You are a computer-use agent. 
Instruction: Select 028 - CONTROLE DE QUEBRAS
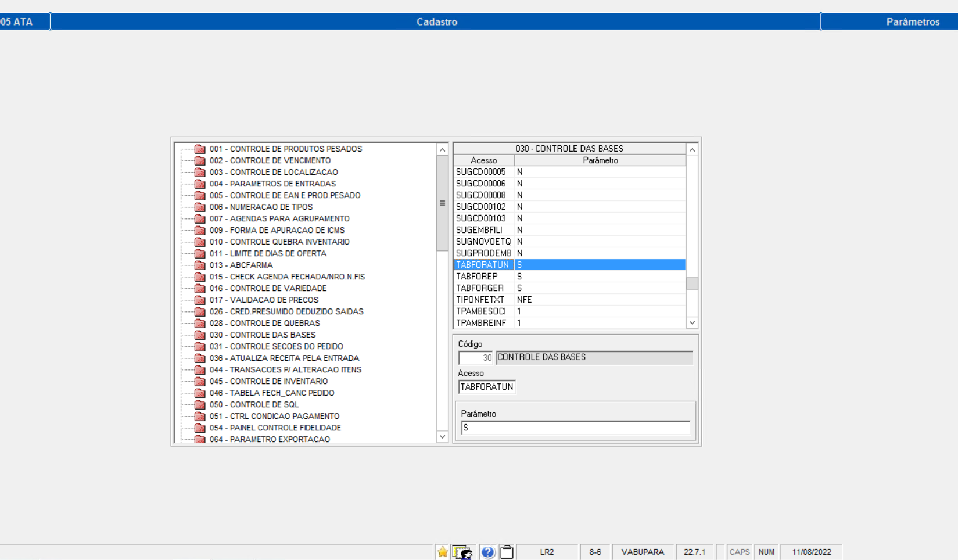(x=264, y=324)
